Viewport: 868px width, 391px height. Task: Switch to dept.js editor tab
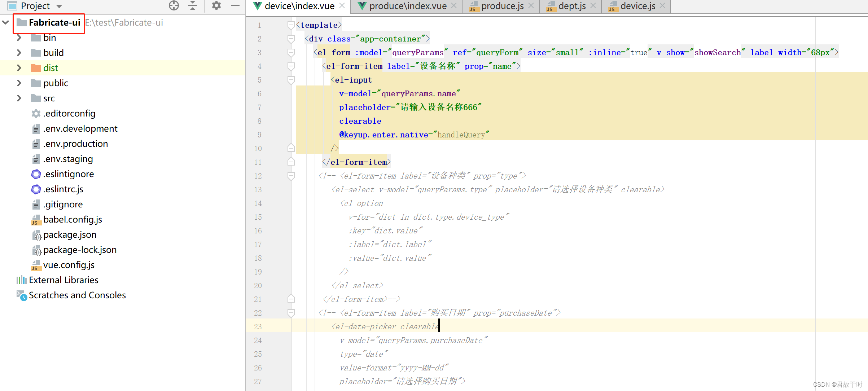pyautogui.click(x=571, y=6)
